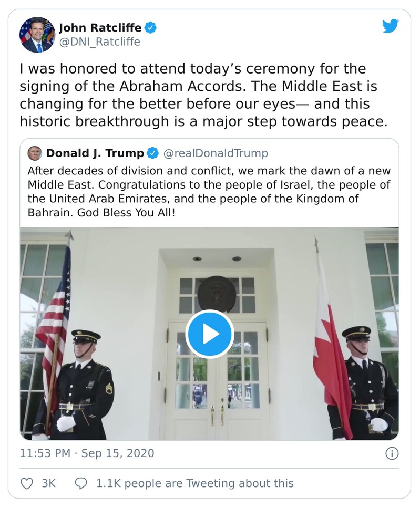Click the Donald J. Trump name in quoted tweet
The image size is (420, 508).
pos(95,153)
